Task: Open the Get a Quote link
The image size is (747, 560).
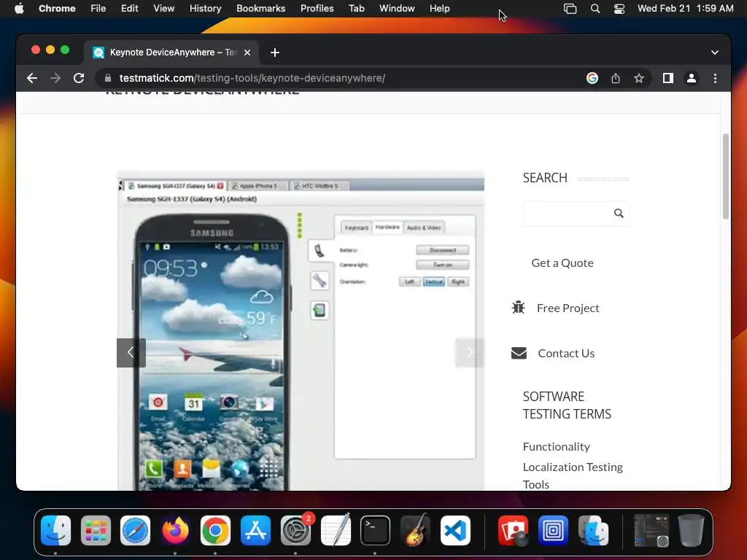Action: [x=562, y=262]
